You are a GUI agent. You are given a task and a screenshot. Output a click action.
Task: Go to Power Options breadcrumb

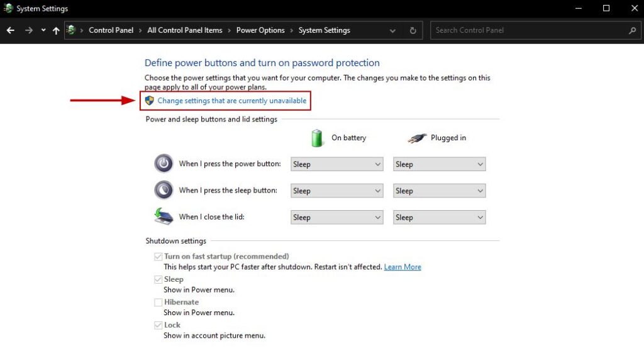260,30
